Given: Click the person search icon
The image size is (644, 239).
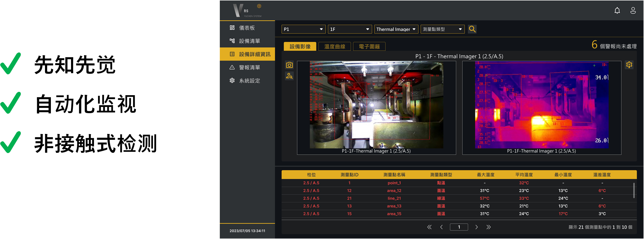Looking at the screenshot, I should pos(289,76).
